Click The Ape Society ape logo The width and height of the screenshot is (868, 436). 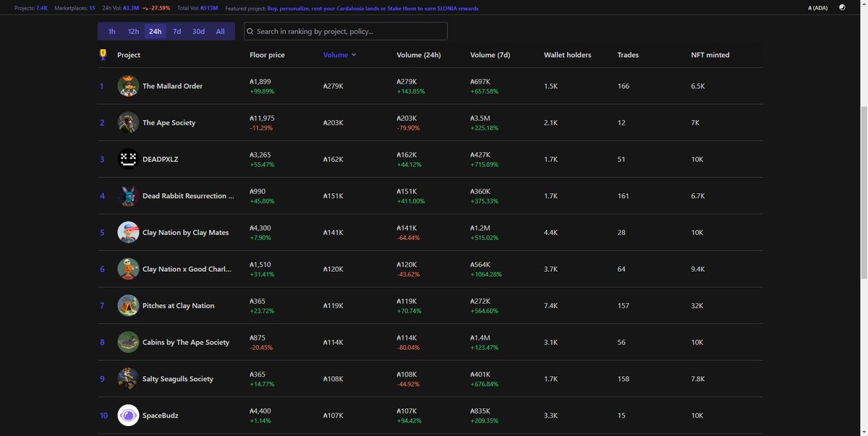pyautogui.click(x=127, y=121)
